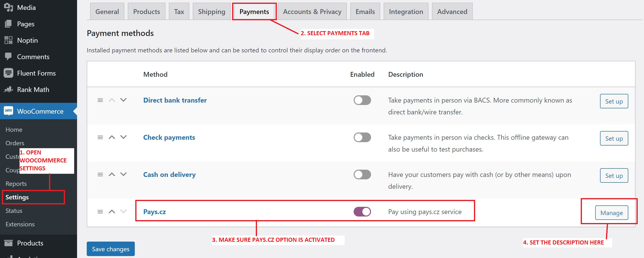Click the Comments speech bubble icon
The height and width of the screenshot is (258, 644).
tap(8, 56)
